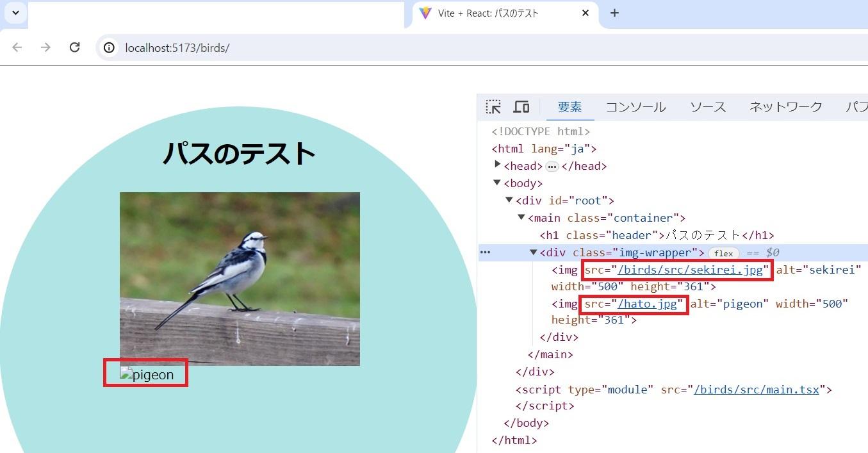868x453 pixels.
Task: Switch to the コンソール tab
Action: coord(635,106)
